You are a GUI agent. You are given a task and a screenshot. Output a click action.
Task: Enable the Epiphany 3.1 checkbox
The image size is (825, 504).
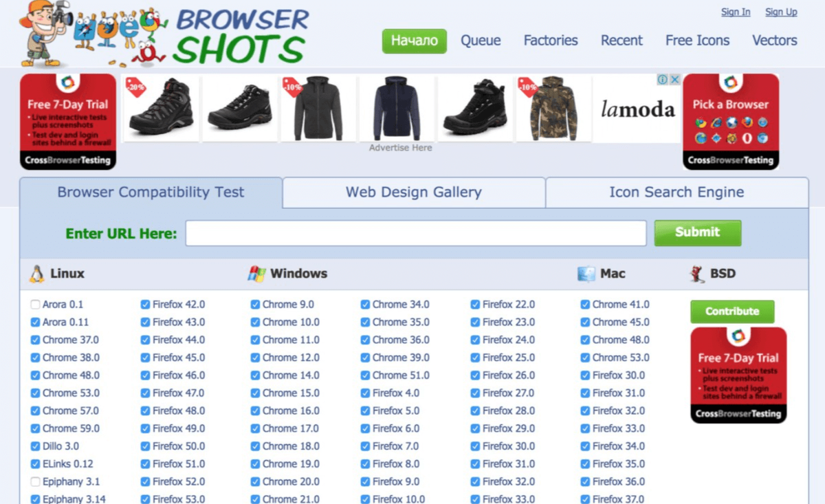(36, 482)
